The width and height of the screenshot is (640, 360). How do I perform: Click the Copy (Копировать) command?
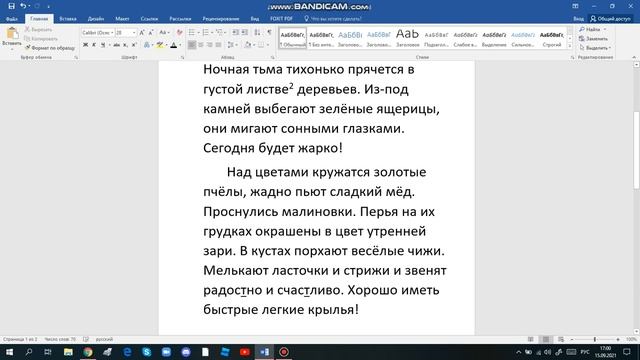click(x=41, y=39)
